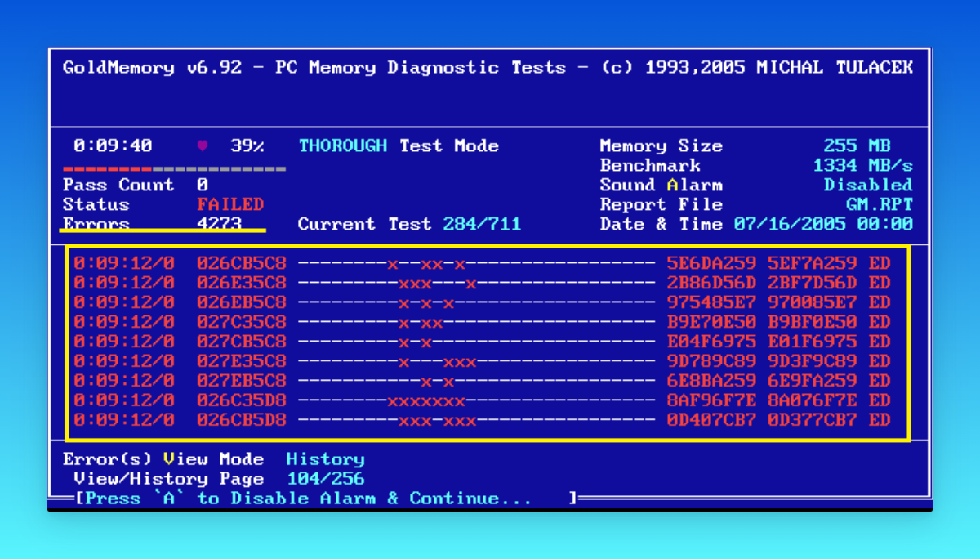Toggle the Sound Alarm Disabled setting
Screen dimensions: 980x559
868,186
